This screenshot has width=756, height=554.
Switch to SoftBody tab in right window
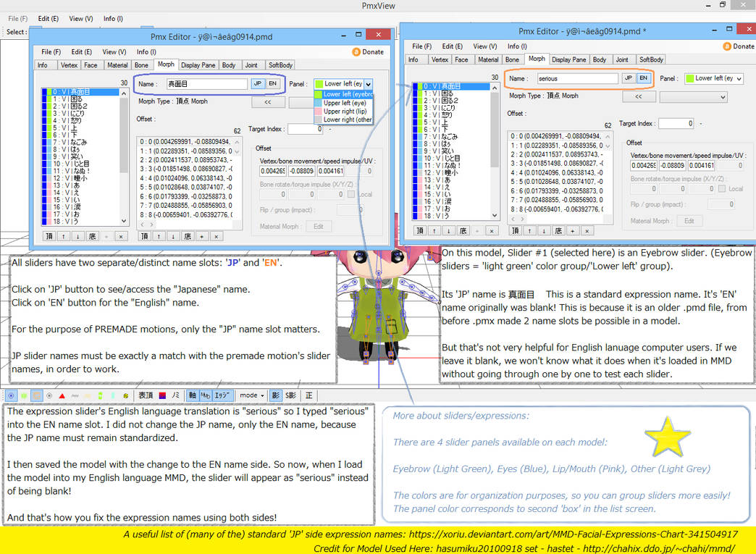click(651, 60)
